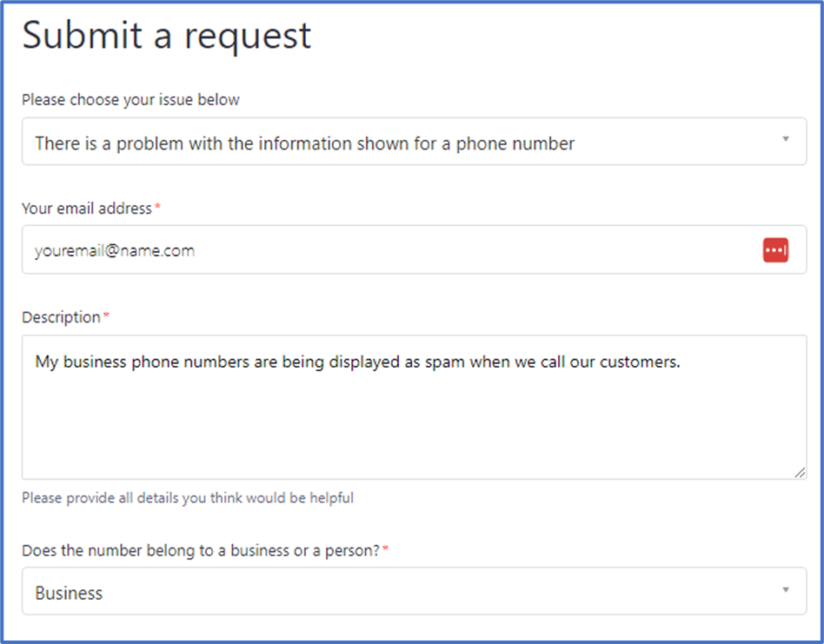Click the asterisk next to email label
The image size is (824, 644).
[x=157, y=207]
